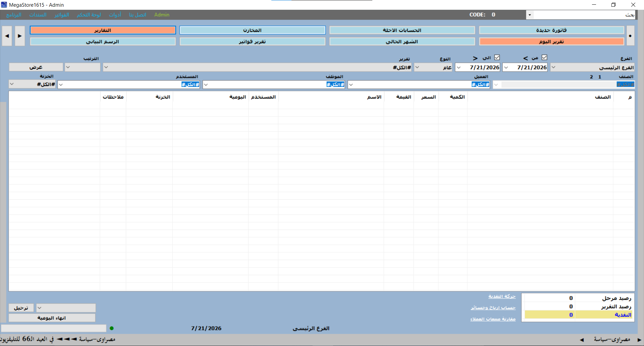
Task: Click the greater-than symbol near الى
Action: 475,58
